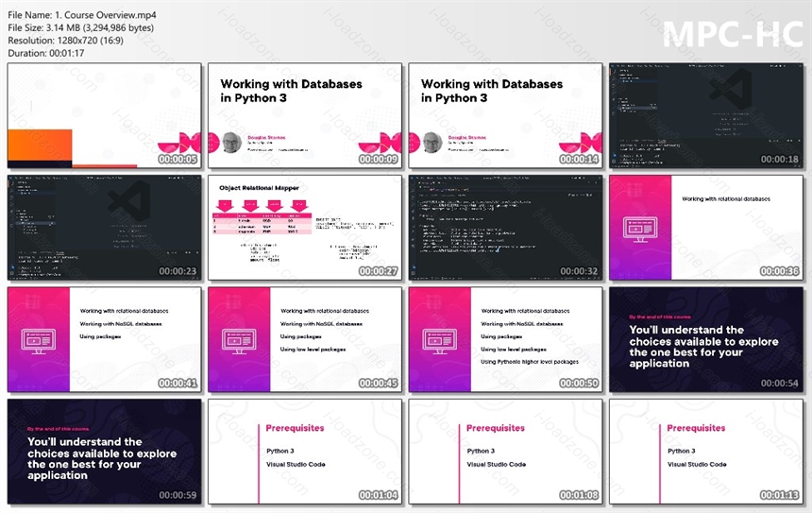Click the VS Code logo in the 00:00:23 thumbnail
This screenshot has width=812, height=513.
coord(129,200)
